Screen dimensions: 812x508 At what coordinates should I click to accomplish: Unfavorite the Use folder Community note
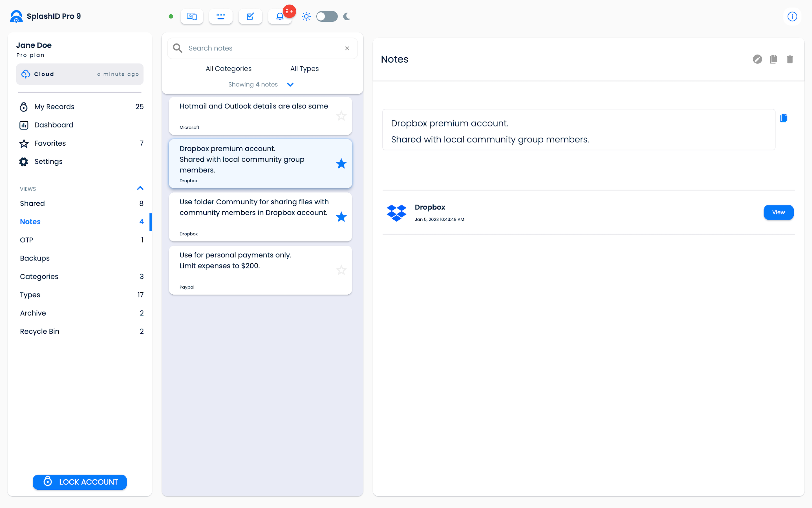coord(341,217)
